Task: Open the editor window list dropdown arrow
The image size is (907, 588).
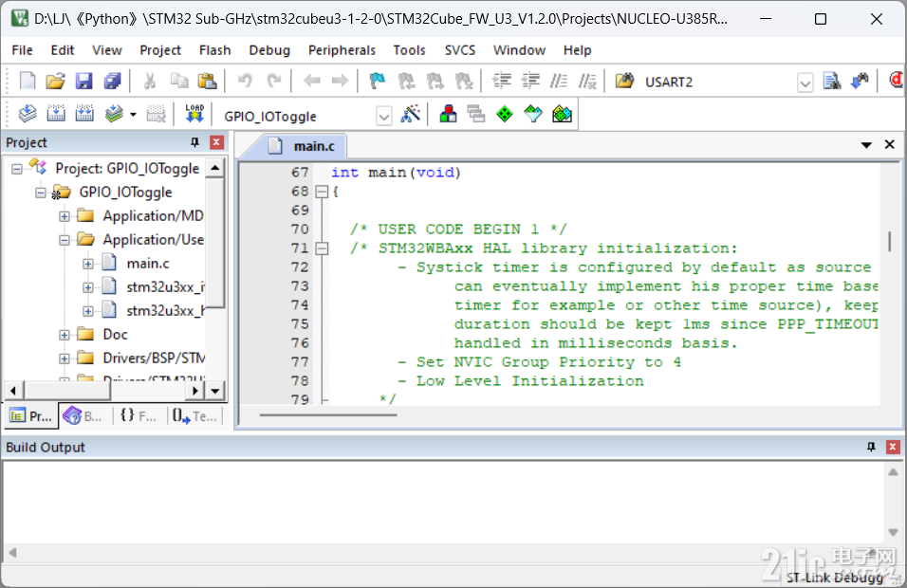Action: coord(866,145)
